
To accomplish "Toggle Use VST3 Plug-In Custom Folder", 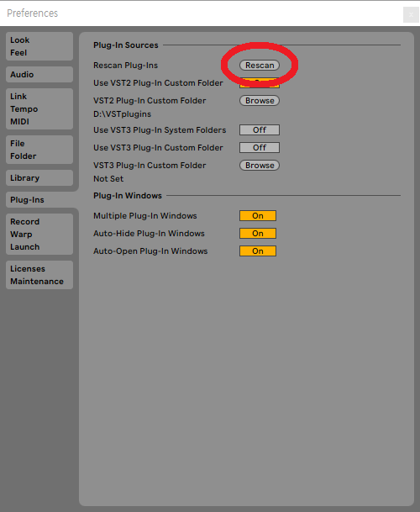I will pyautogui.click(x=260, y=148).
